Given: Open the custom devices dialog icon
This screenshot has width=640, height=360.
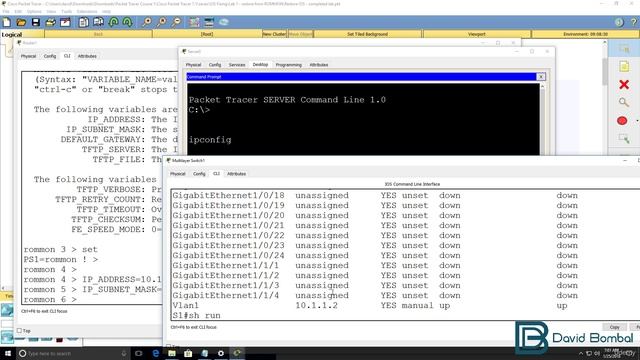Looking at the screenshot, I should [209, 22].
